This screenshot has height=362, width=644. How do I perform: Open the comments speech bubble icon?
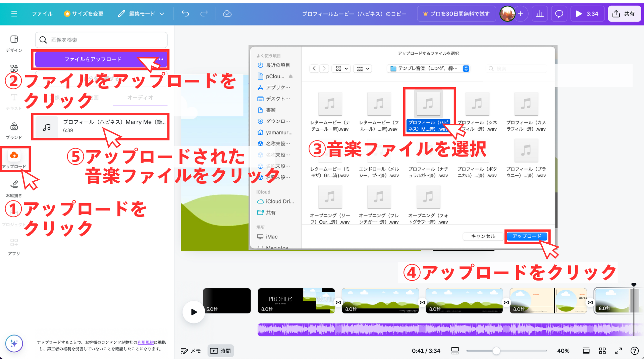559,14
